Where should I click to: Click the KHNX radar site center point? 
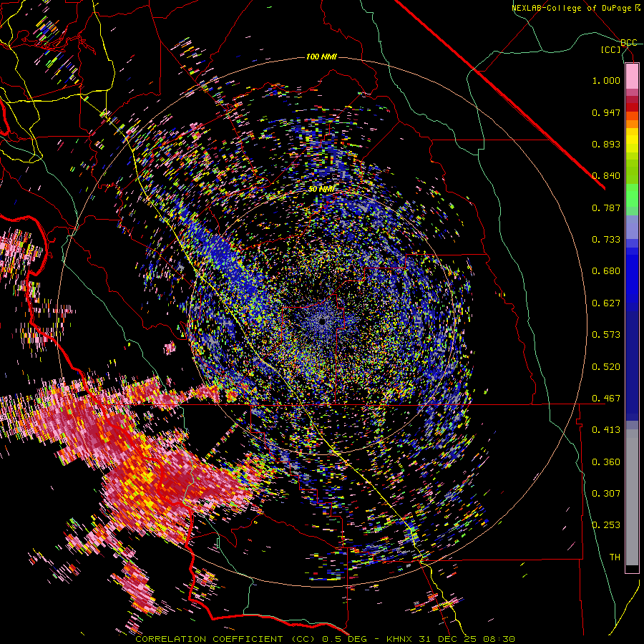tap(323, 321)
